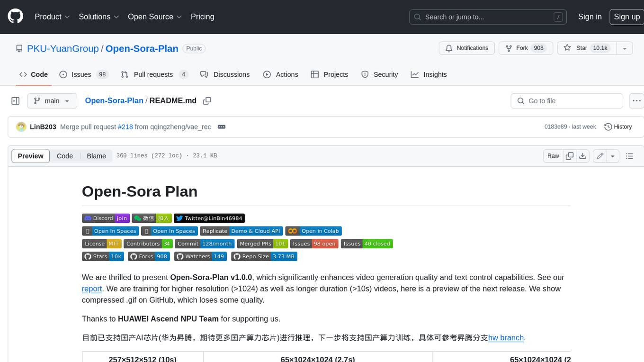Switch to the Issues tab
Viewport: 644px width, 362px height.
[x=84, y=74]
